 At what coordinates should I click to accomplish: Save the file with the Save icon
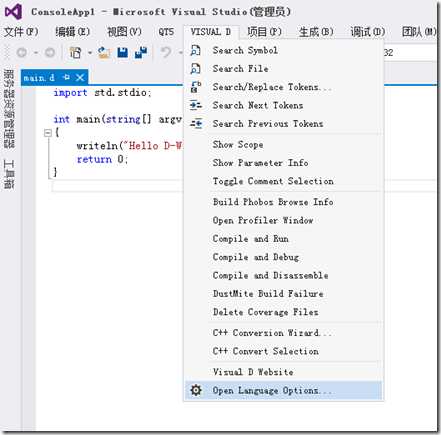tap(122, 52)
